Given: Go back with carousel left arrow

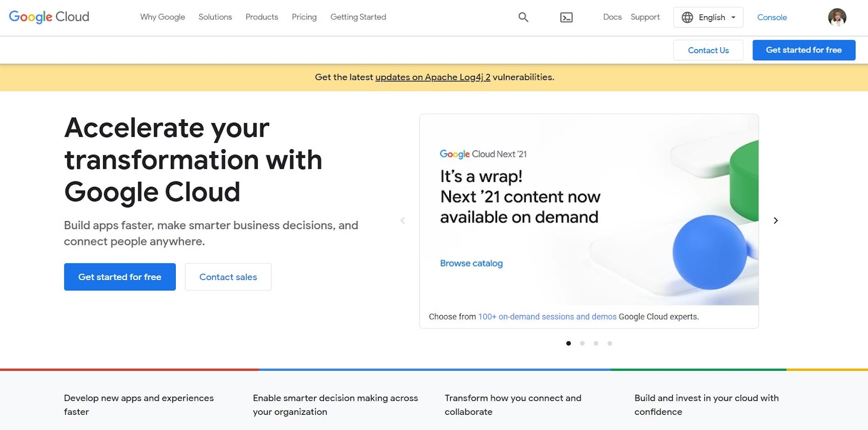Looking at the screenshot, I should point(403,220).
